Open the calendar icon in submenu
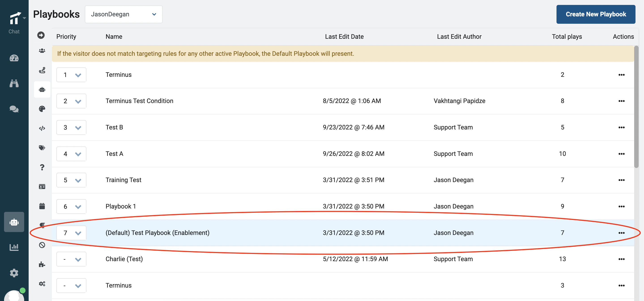The image size is (644, 301). tap(42, 206)
